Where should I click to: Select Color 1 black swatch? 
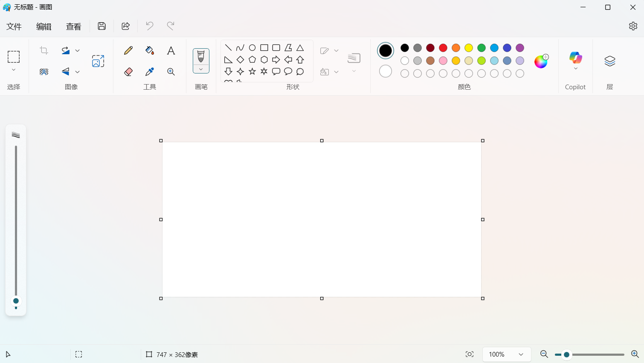pyautogui.click(x=386, y=51)
